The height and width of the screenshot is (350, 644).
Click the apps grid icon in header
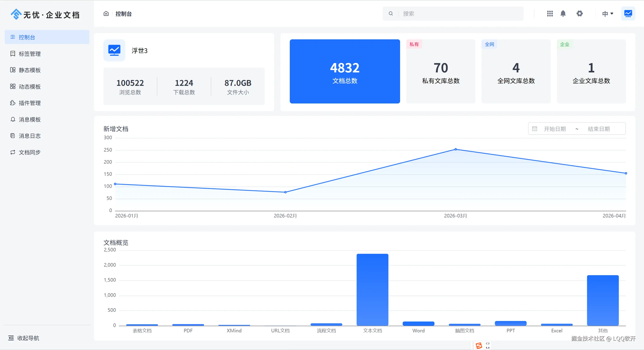coord(550,13)
